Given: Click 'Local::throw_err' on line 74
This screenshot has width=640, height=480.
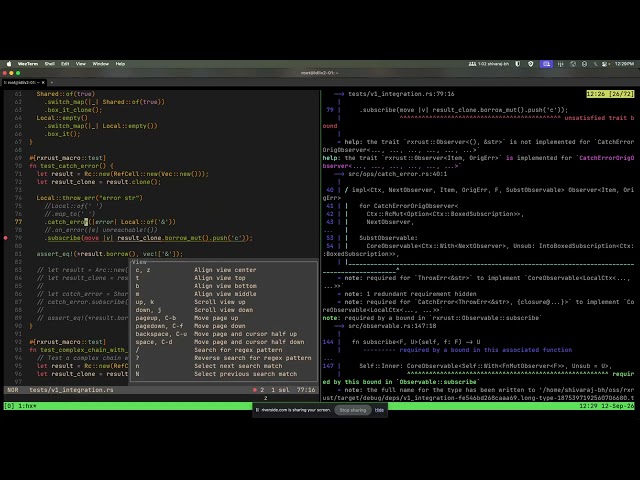Looking at the screenshot, I should point(65,198).
